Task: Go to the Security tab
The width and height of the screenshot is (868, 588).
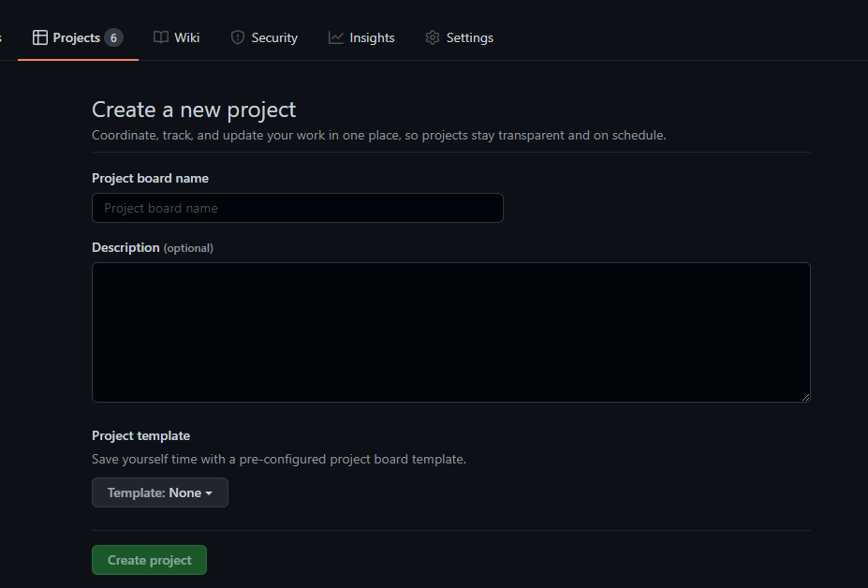Action: (264, 37)
